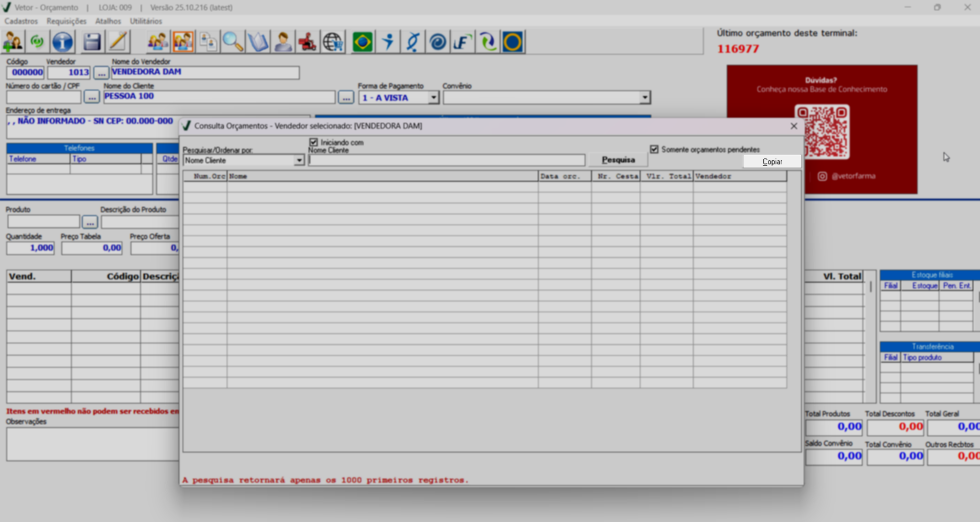
Task: Click the yellow ring on blue icon
Action: click(513, 42)
